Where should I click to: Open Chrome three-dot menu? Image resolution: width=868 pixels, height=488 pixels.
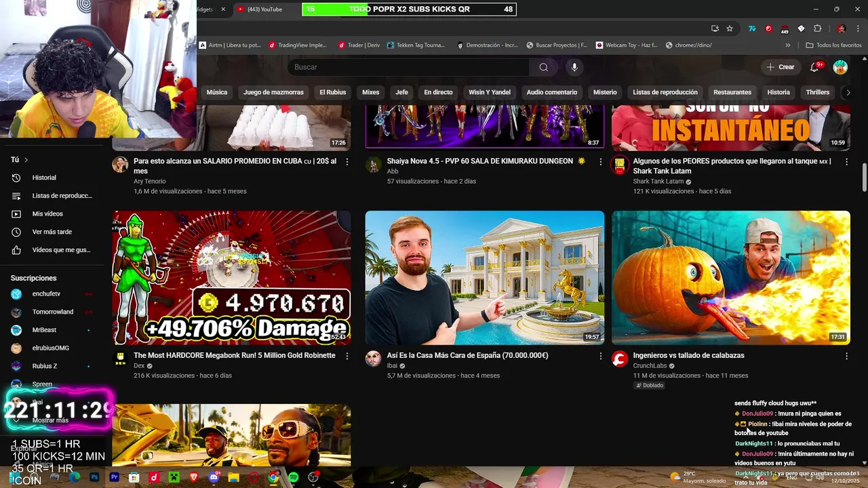tap(858, 28)
